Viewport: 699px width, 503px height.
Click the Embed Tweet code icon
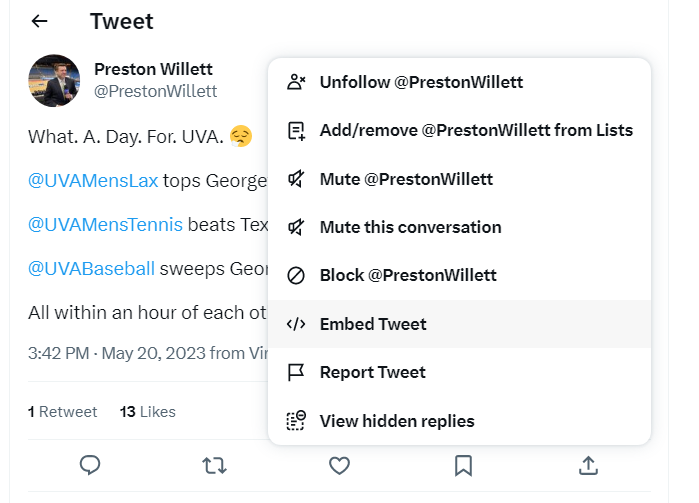[x=296, y=324]
